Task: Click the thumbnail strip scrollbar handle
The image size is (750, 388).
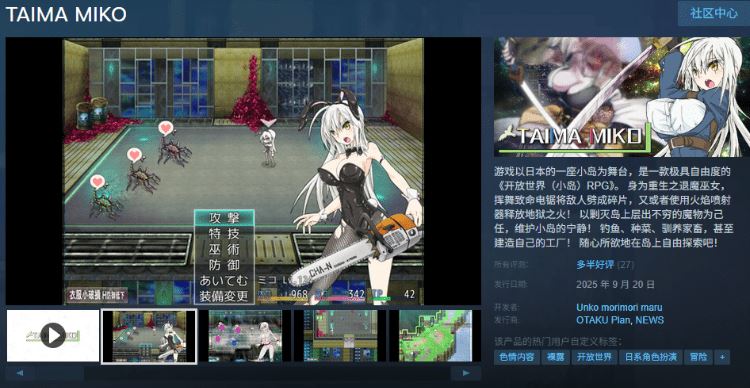Action: point(61,373)
